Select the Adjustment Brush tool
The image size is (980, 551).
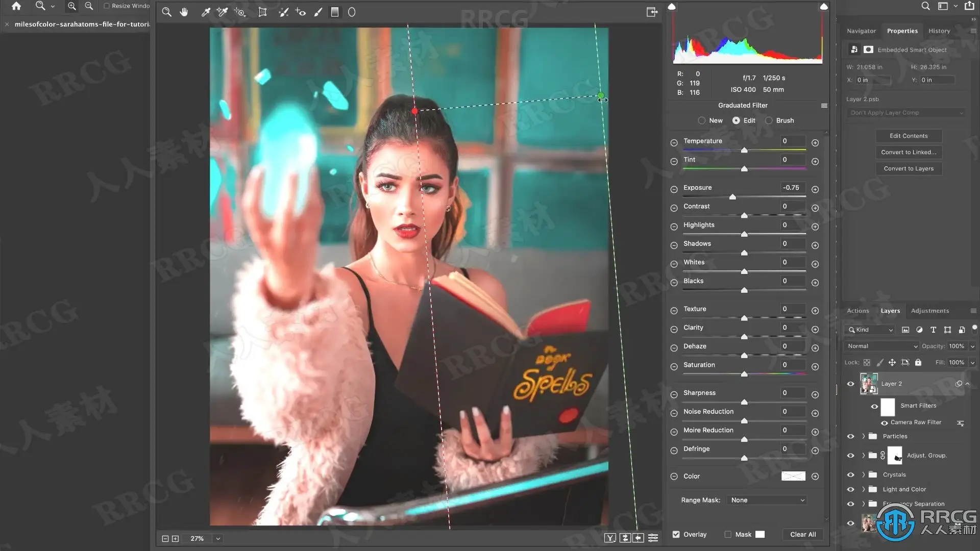tap(318, 12)
